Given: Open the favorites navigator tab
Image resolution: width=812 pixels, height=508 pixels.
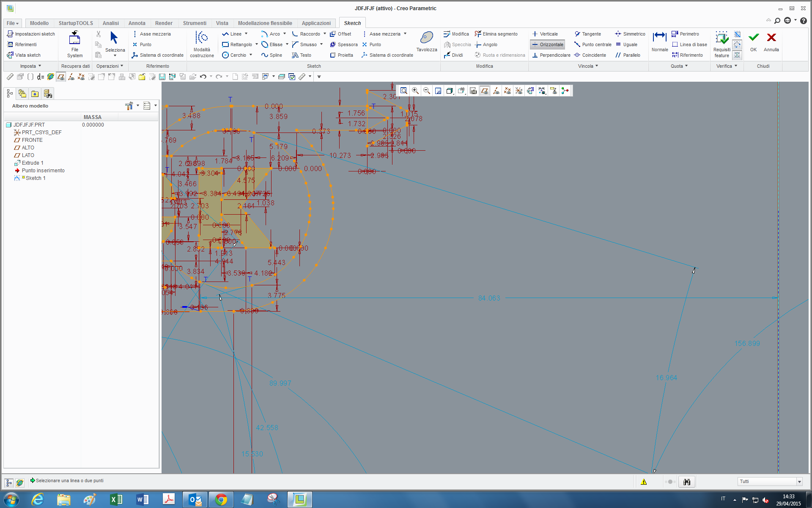Looking at the screenshot, I should pos(35,94).
